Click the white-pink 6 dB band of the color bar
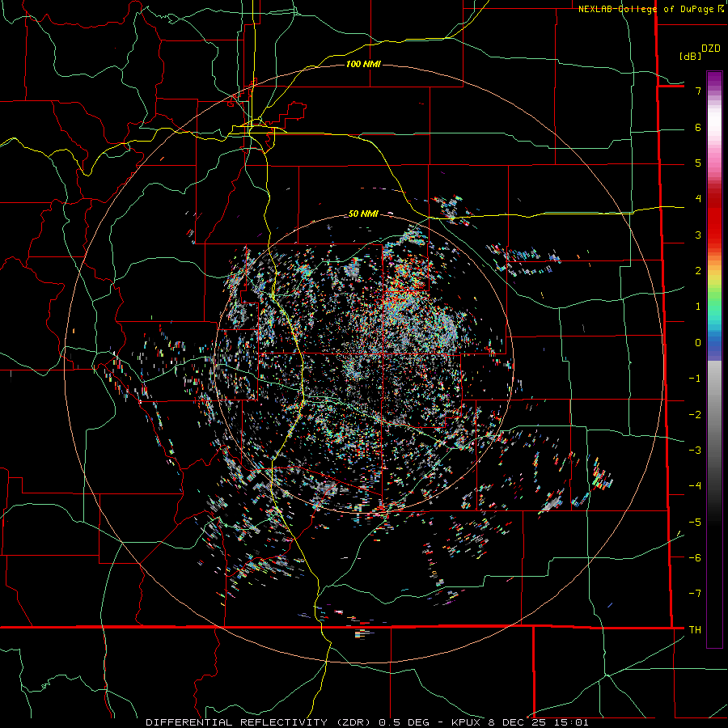This screenshot has width=728, height=728. click(714, 127)
